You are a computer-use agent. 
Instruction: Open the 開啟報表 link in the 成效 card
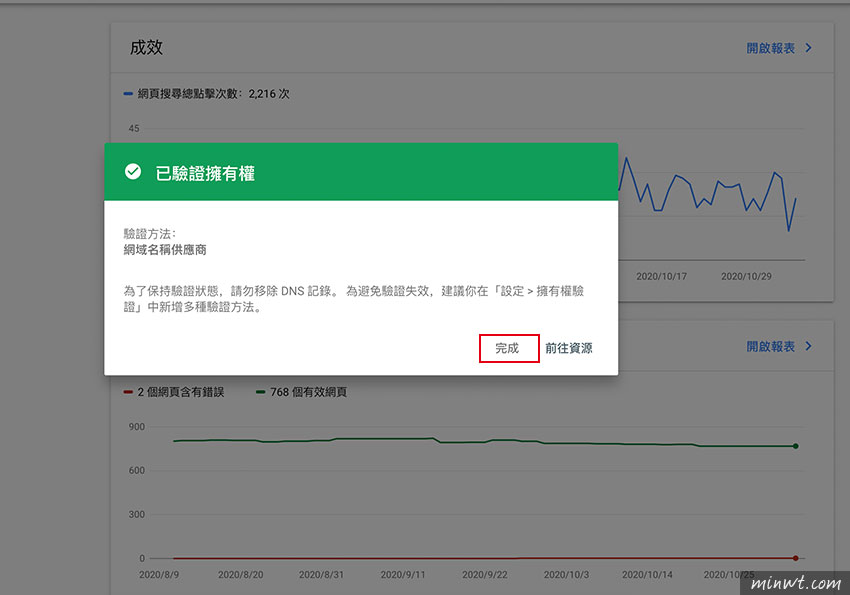770,48
